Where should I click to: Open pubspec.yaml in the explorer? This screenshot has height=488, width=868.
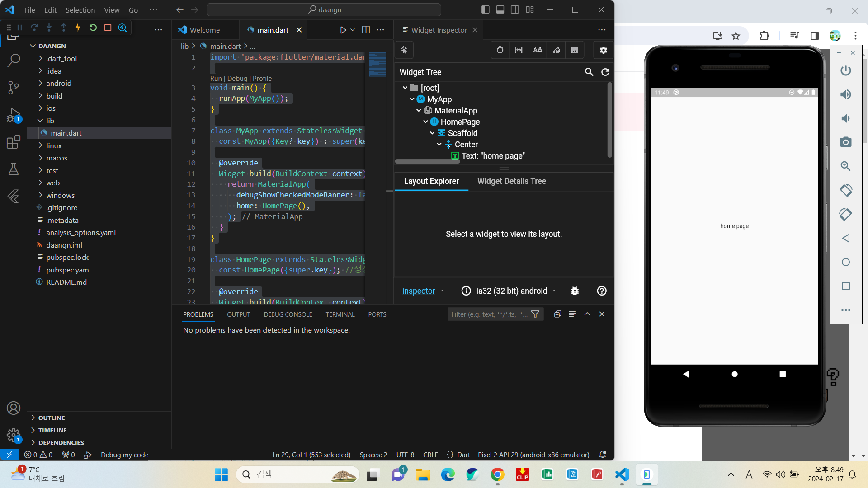[x=68, y=270]
